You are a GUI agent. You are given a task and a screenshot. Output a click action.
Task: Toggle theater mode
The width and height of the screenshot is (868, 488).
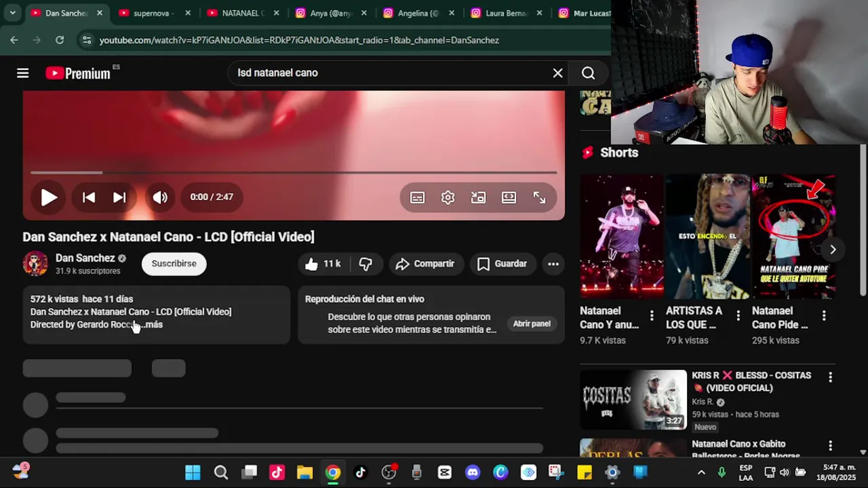click(x=509, y=197)
